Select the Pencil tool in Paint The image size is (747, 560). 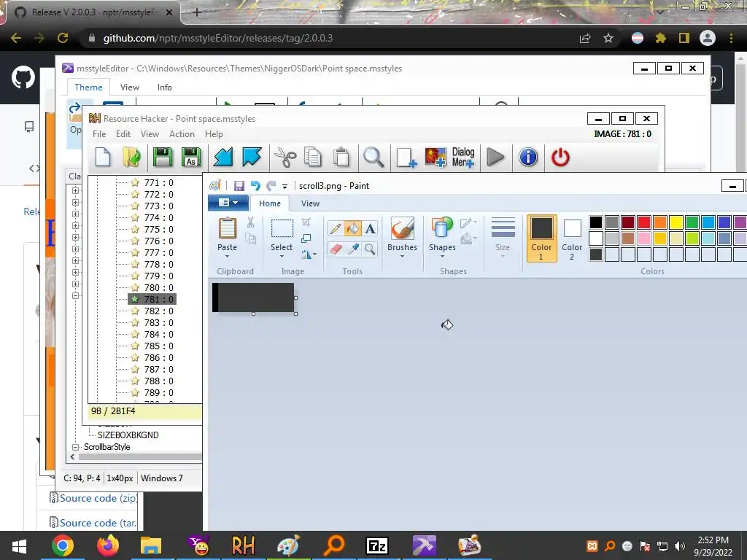(336, 228)
